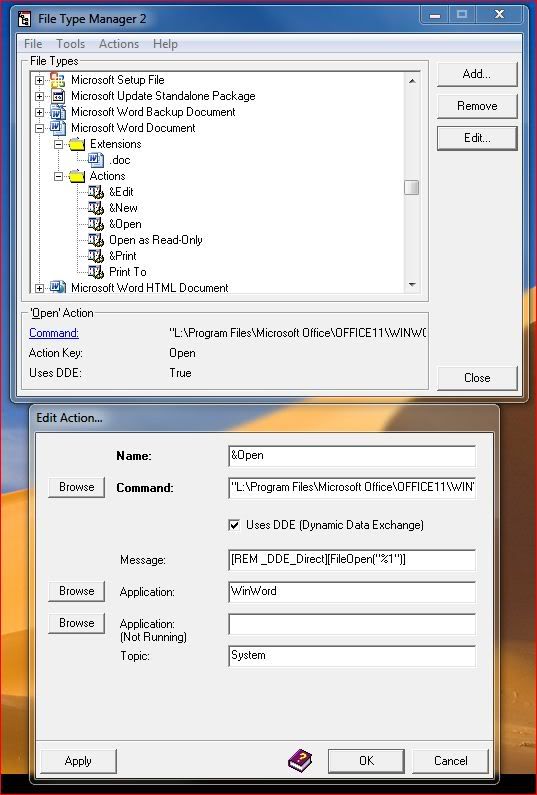537x795 pixels.
Task: Select the &New action row text
Action: pyautogui.click(x=123, y=208)
